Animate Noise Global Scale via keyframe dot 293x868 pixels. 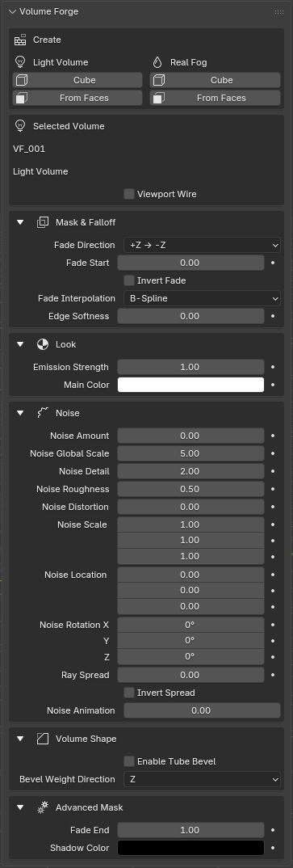(x=273, y=453)
